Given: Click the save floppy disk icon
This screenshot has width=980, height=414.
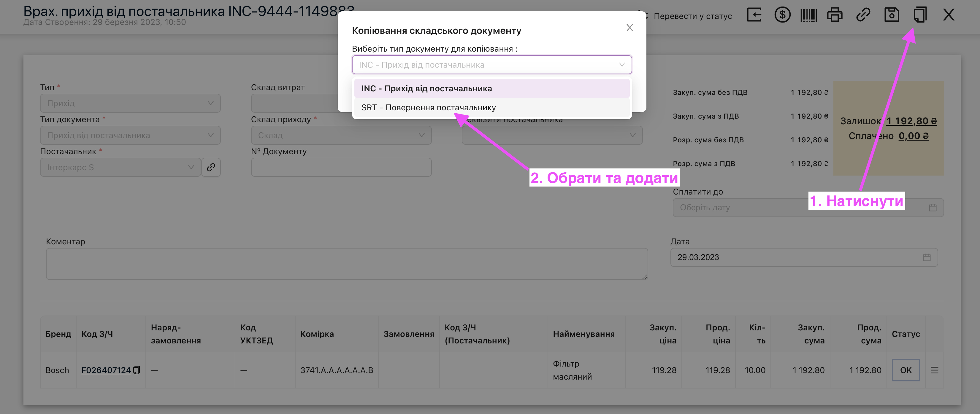Looking at the screenshot, I should point(891,15).
